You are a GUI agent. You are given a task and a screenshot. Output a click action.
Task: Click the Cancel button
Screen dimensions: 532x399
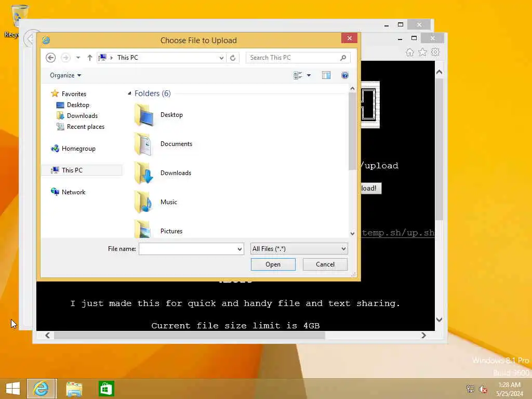(x=325, y=264)
